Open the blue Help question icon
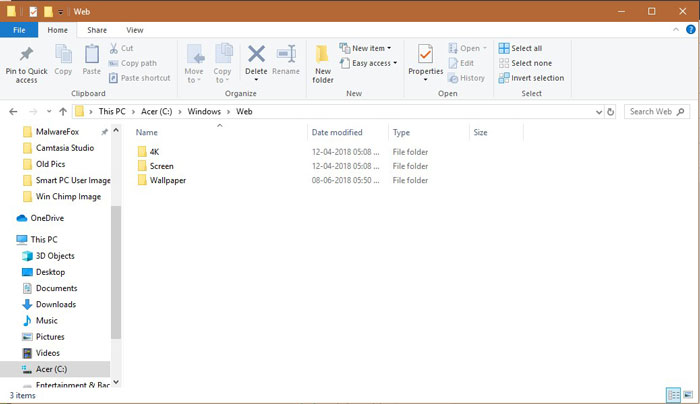This screenshot has height=404, width=700. 691,30
